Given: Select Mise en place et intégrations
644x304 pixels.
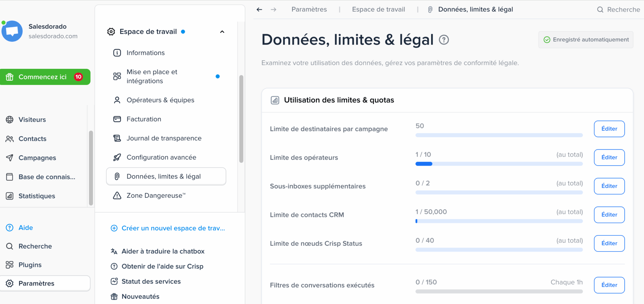Looking at the screenshot, I should [x=166, y=76].
